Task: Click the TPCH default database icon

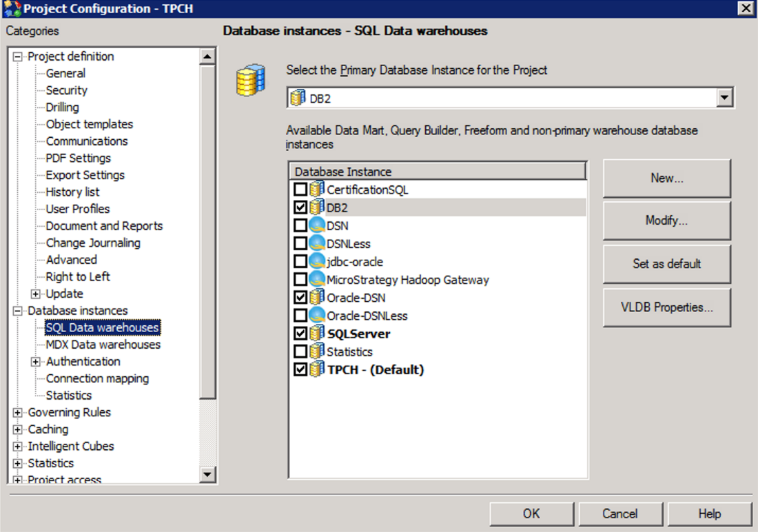Action: click(x=317, y=369)
